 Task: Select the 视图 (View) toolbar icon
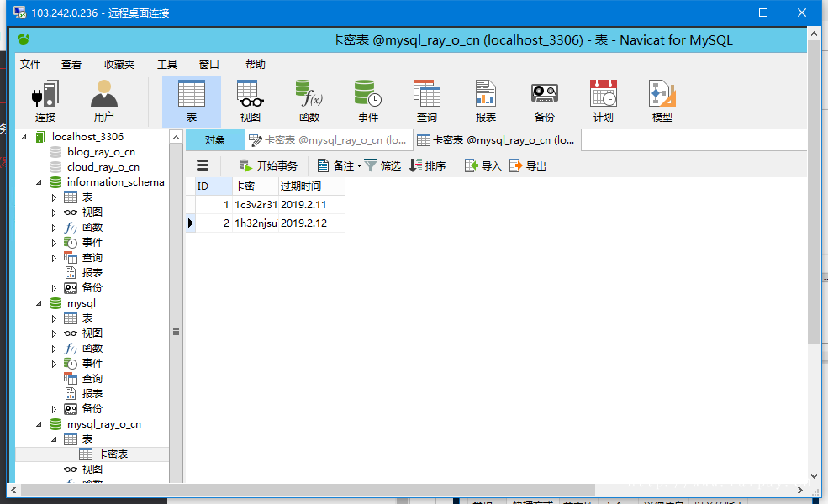click(250, 101)
